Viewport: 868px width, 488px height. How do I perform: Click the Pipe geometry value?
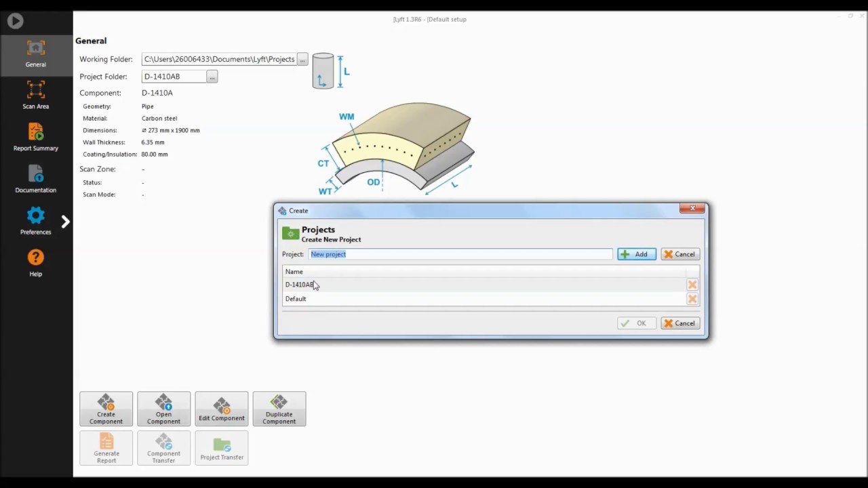(148, 106)
